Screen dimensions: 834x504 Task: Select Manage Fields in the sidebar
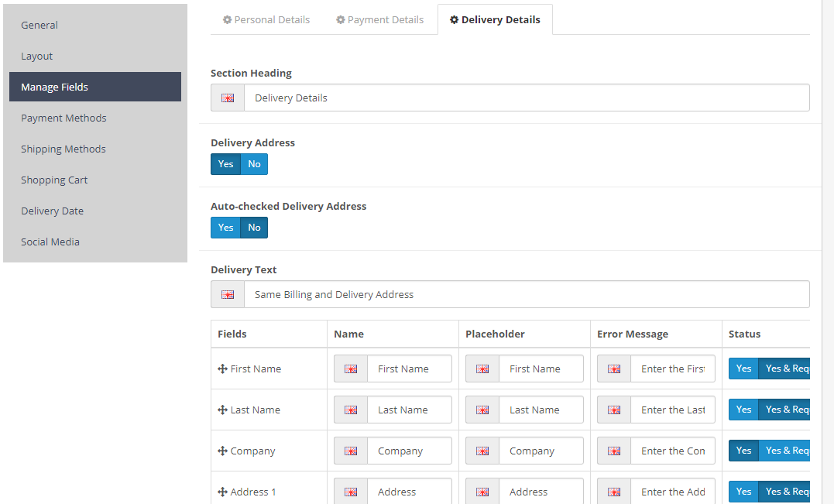[95, 87]
